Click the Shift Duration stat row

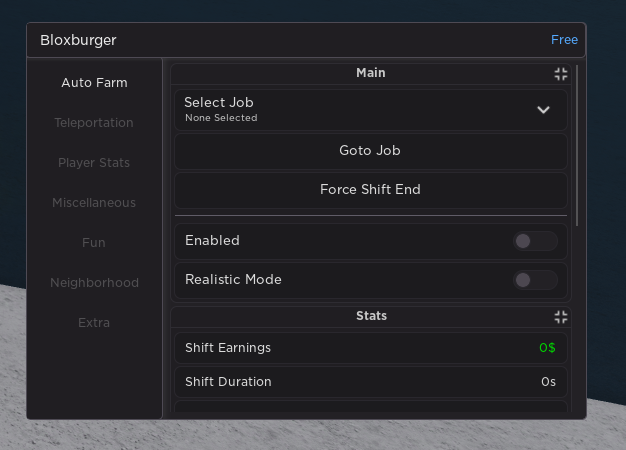coord(370,381)
